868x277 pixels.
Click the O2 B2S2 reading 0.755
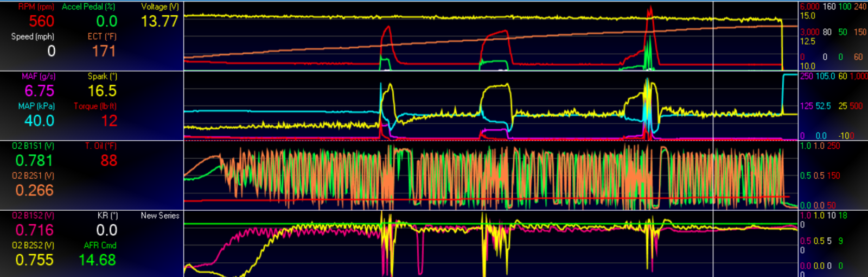[35, 260]
